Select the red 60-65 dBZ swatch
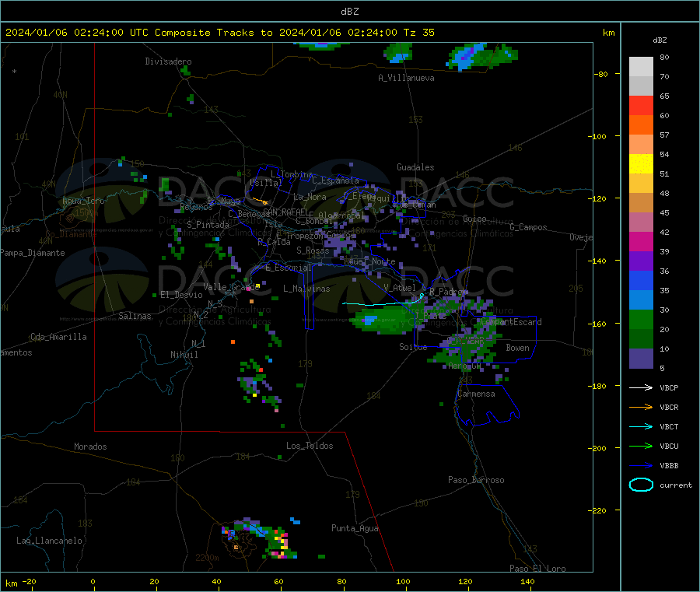700x592 pixels. click(x=641, y=105)
